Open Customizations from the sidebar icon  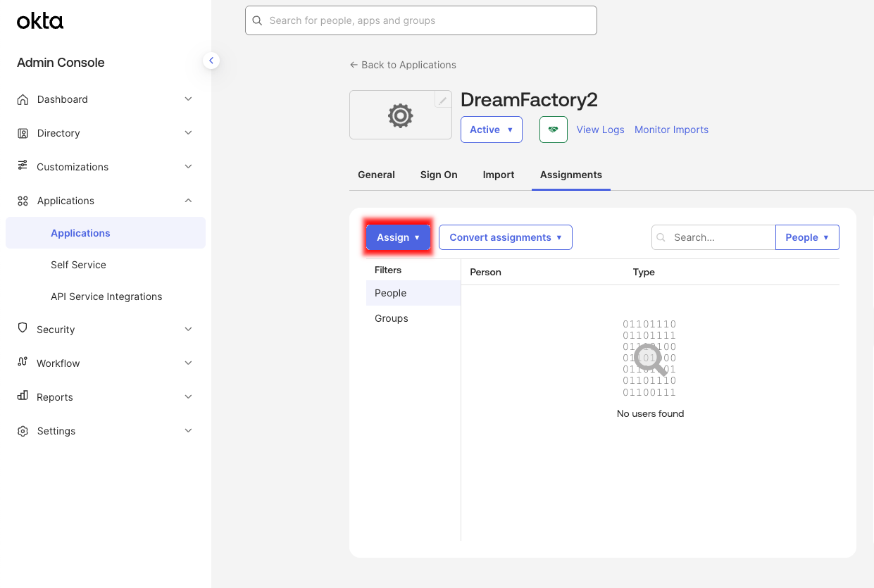(22, 167)
